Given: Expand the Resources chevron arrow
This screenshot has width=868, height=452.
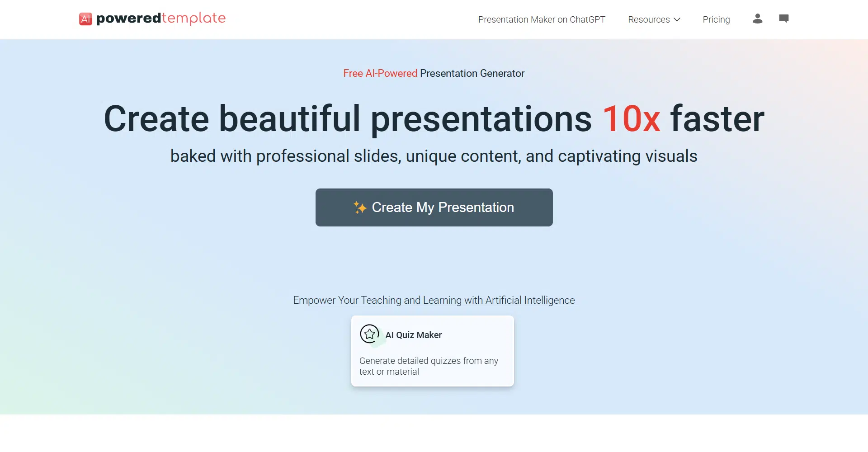Looking at the screenshot, I should coord(677,19).
